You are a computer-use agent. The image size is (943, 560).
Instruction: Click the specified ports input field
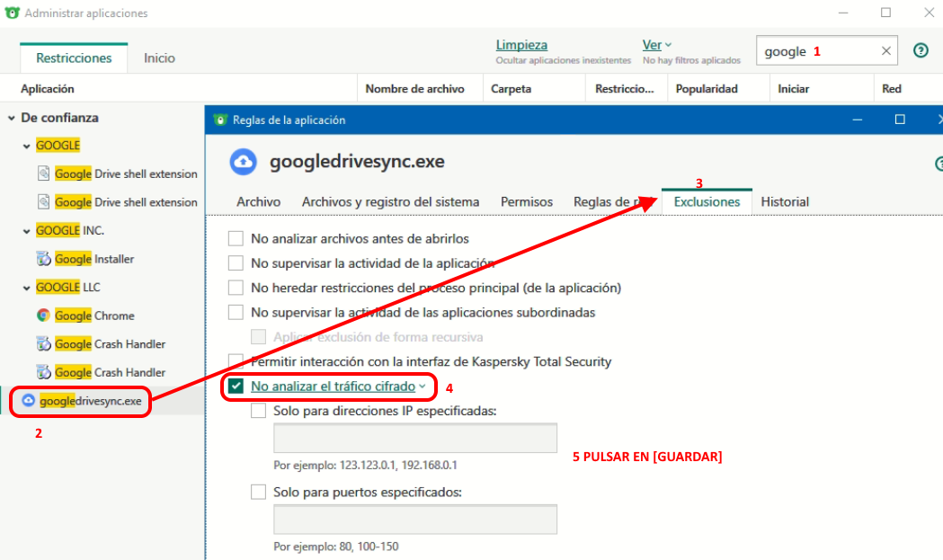pos(415,519)
